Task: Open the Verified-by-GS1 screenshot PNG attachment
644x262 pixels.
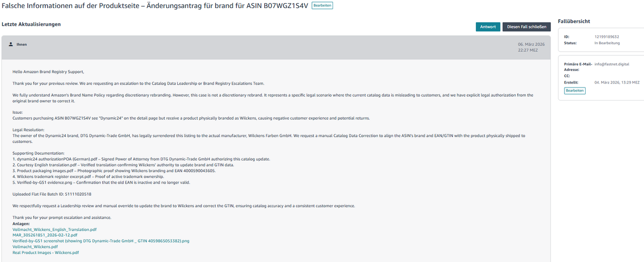Action: [101, 241]
